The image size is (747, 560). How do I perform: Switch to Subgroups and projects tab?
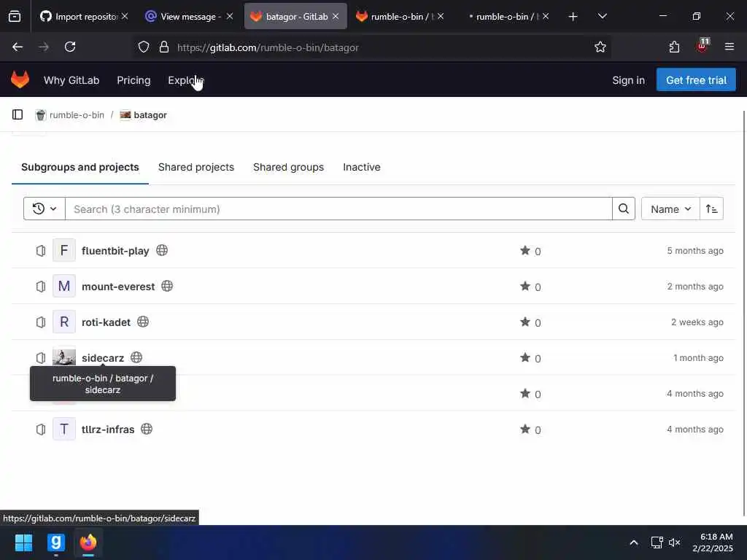[80, 167]
